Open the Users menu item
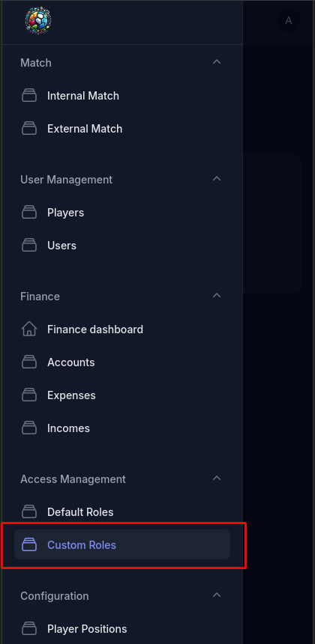Viewport: 315px width, 644px height. point(122,246)
